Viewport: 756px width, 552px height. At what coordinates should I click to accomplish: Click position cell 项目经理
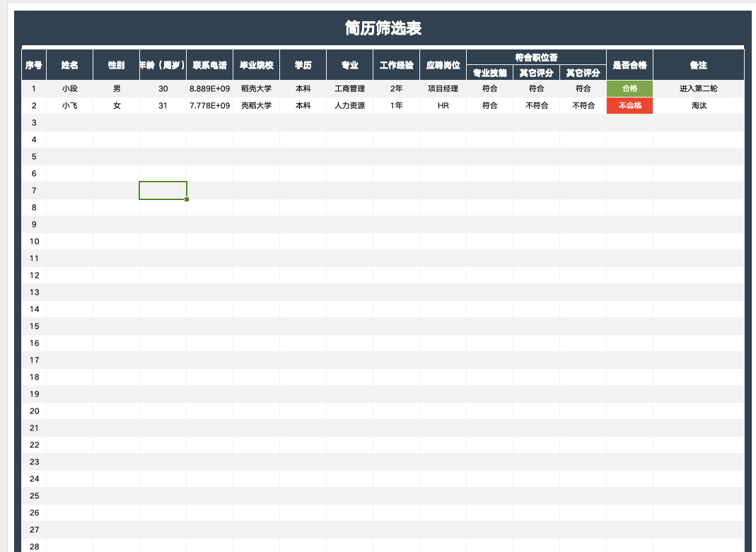pyautogui.click(x=443, y=88)
